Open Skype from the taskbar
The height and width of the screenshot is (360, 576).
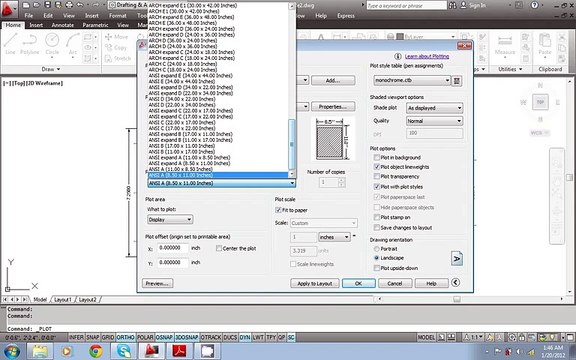(124, 351)
